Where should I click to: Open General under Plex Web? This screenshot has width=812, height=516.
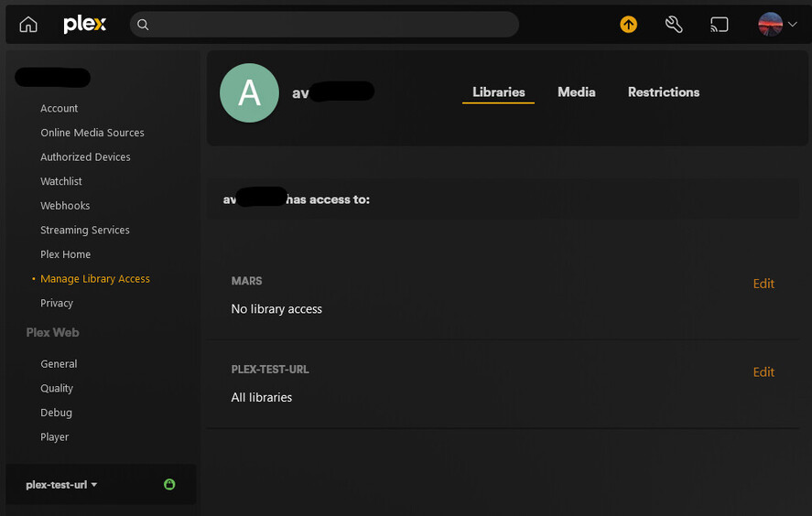(x=59, y=364)
